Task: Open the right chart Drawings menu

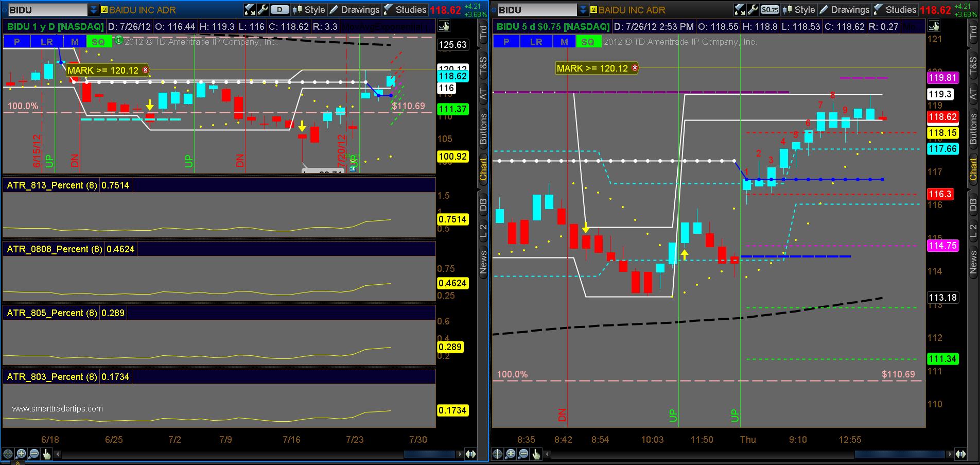Action: [844, 10]
